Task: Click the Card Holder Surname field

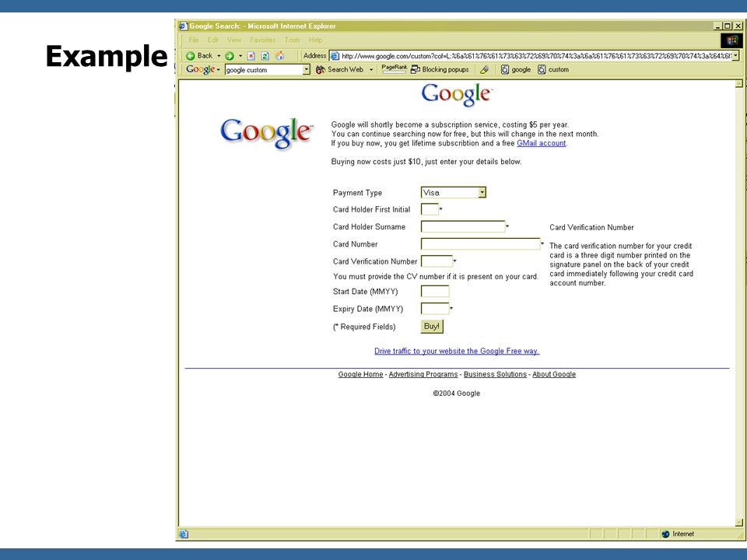Action: (x=462, y=226)
